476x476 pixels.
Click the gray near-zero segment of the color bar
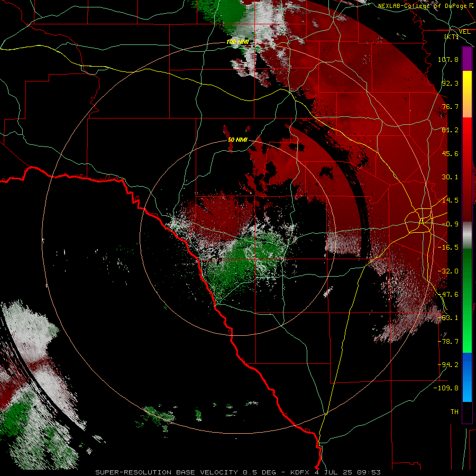point(467,235)
